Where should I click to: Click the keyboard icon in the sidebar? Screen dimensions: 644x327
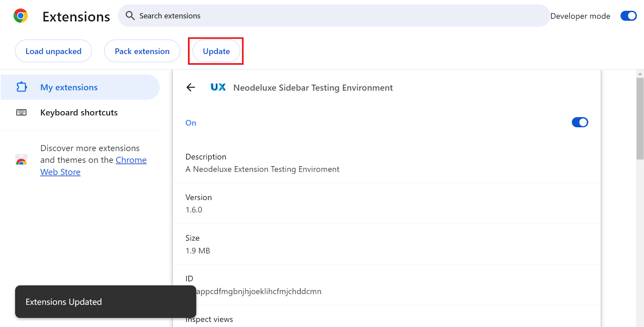[21, 112]
